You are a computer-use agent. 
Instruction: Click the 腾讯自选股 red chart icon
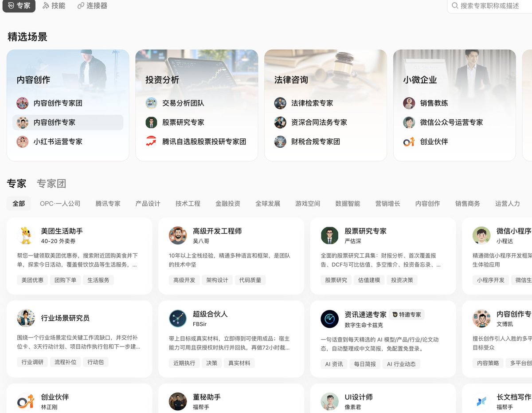[x=151, y=142]
